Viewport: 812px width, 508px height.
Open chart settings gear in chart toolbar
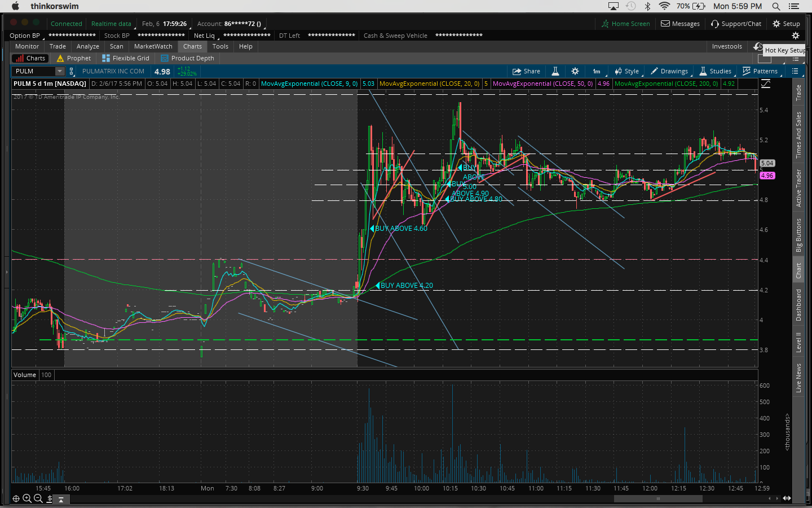[575, 71]
